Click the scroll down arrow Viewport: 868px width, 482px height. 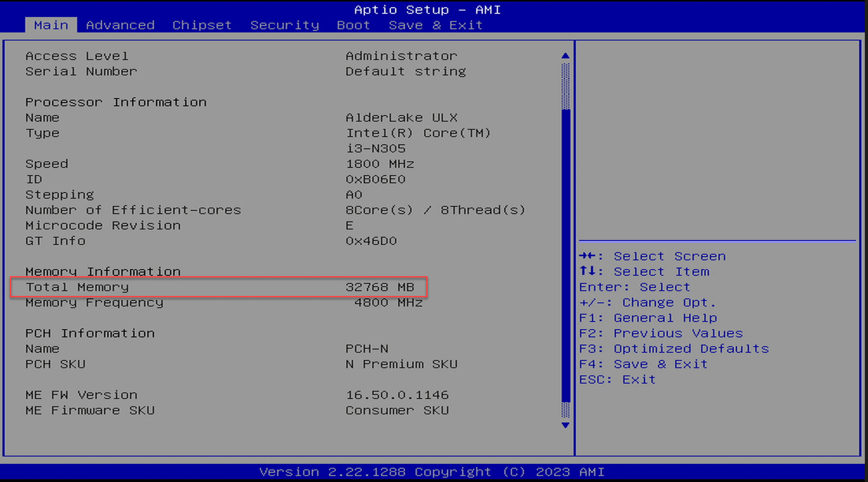tap(565, 425)
